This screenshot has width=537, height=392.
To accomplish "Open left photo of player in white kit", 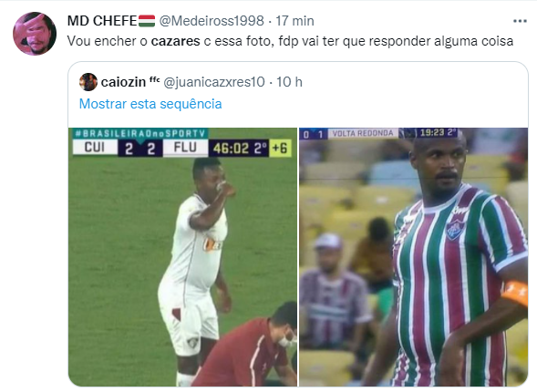I will [183, 257].
